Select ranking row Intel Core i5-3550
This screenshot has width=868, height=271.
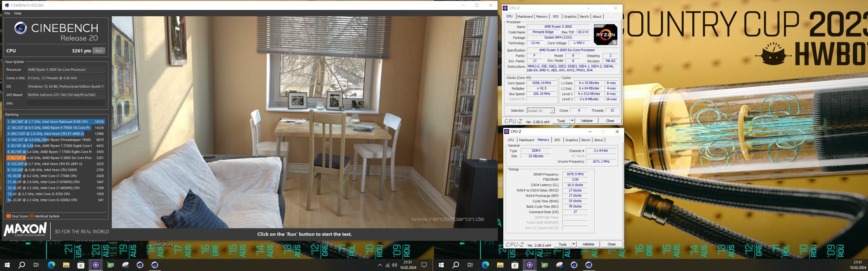[x=55, y=194]
